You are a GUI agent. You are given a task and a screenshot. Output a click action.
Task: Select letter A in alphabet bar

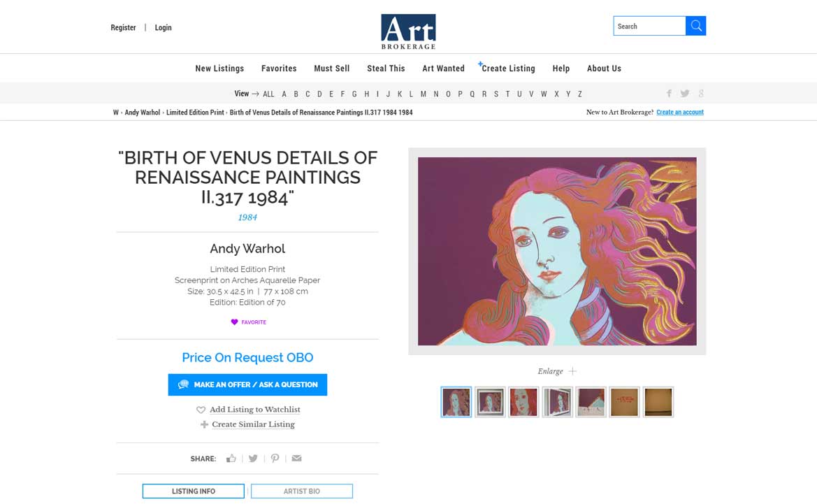284,94
